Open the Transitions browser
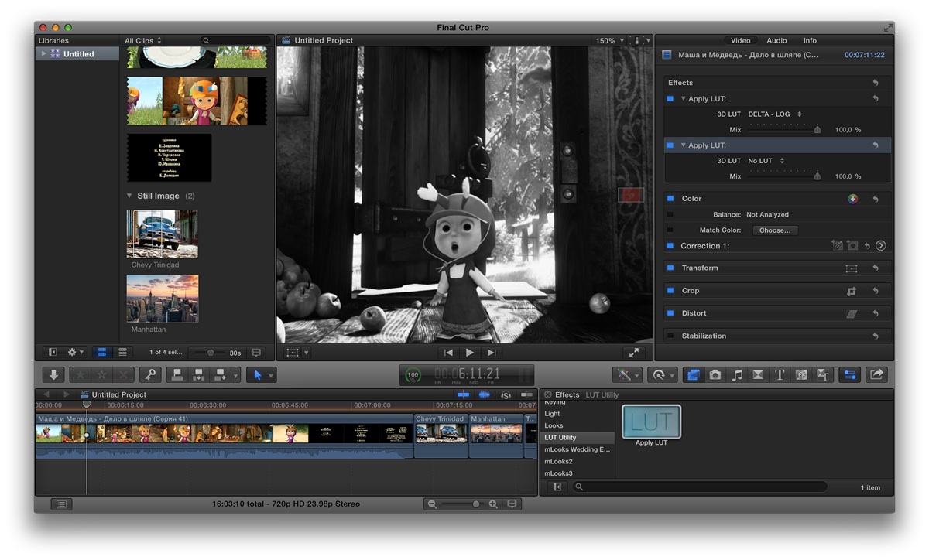The image size is (929, 560). (758, 374)
